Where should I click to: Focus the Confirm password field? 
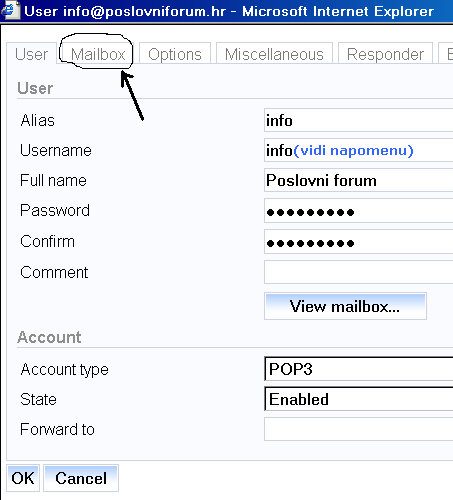(x=359, y=242)
